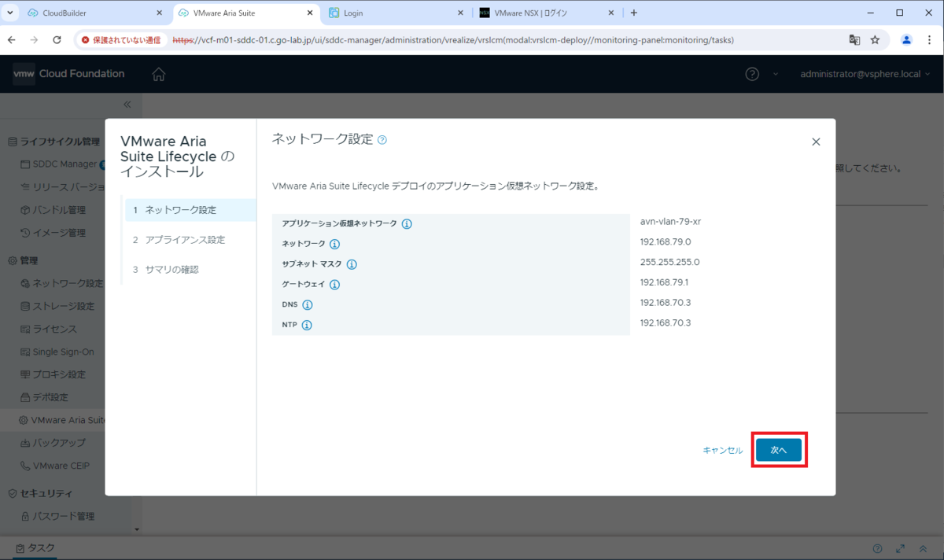
Task: Maximize the task panel with arrows icon
Action: [x=901, y=548]
